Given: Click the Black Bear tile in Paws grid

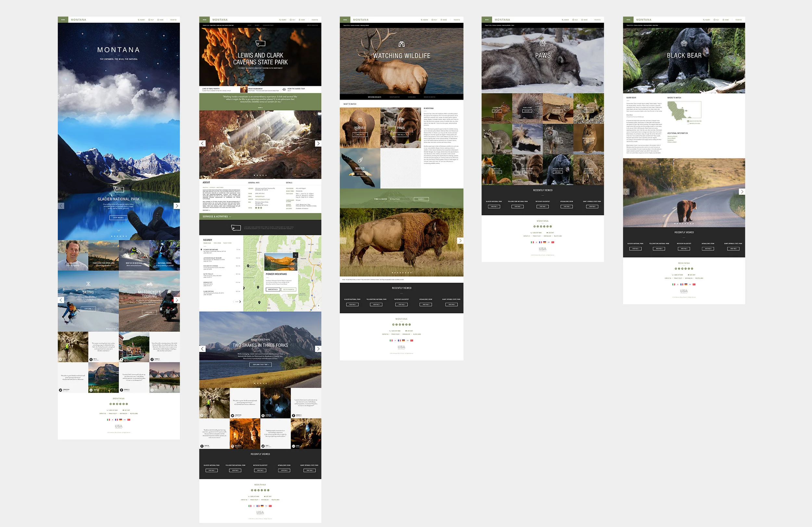Looking at the screenshot, I should [x=557, y=170].
